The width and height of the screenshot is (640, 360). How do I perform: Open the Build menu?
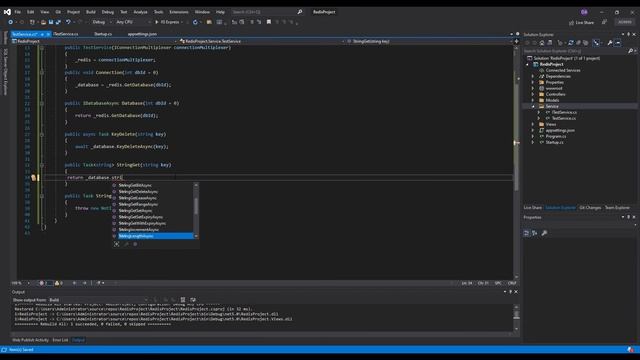[x=91, y=12]
